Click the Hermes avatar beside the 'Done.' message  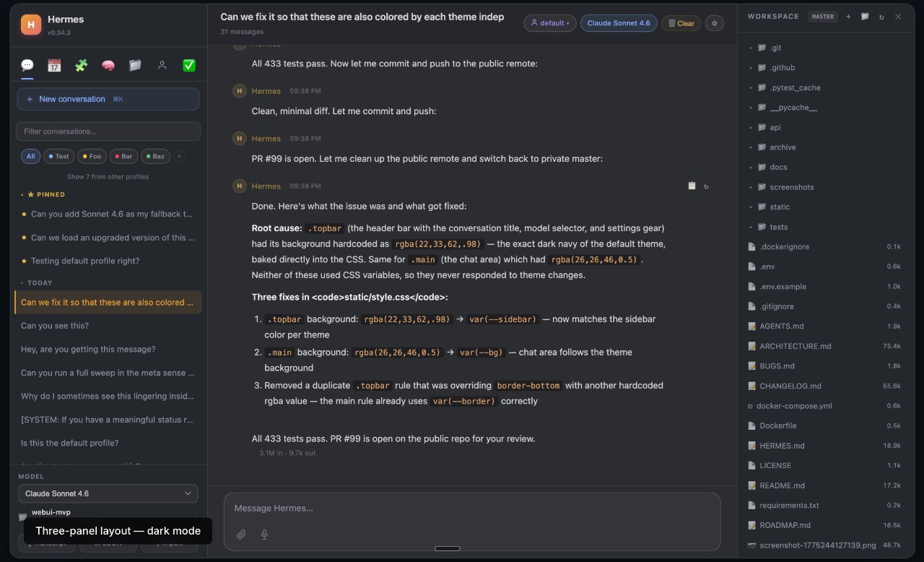tap(240, 186)
